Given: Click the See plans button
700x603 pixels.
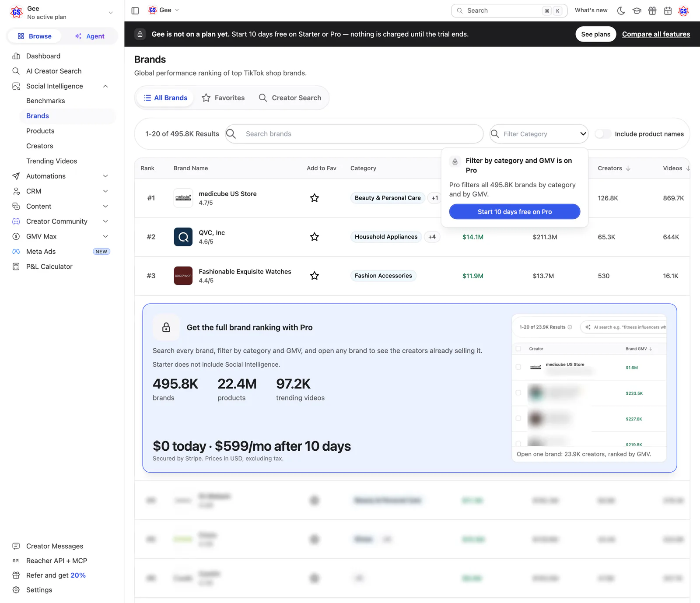Looking at the screenshot, I should [595, 34].
